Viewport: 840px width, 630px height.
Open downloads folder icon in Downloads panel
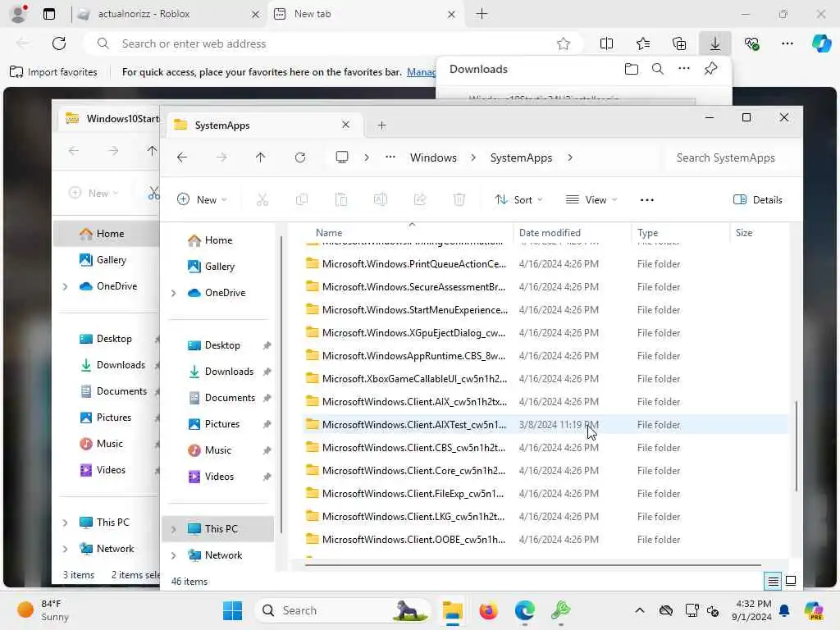point(631,69)
